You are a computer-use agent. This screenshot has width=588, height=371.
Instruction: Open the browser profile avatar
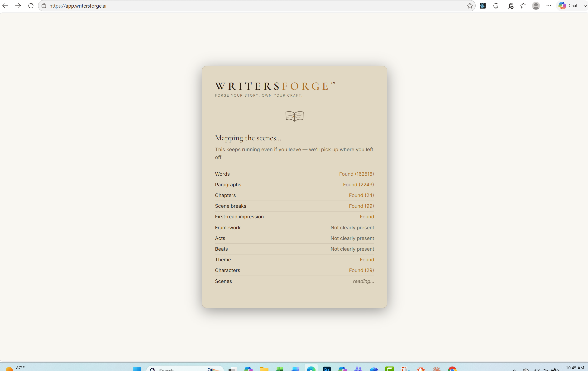pos(536,6)
